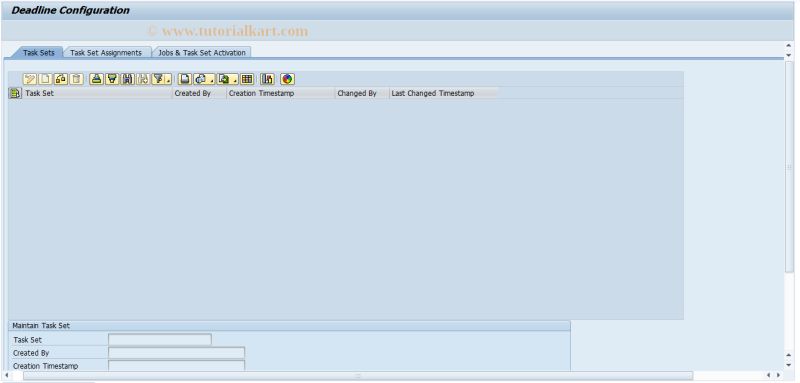Click the Task Set column header
The width and height of the screenshot is (800, 383).
97,93
